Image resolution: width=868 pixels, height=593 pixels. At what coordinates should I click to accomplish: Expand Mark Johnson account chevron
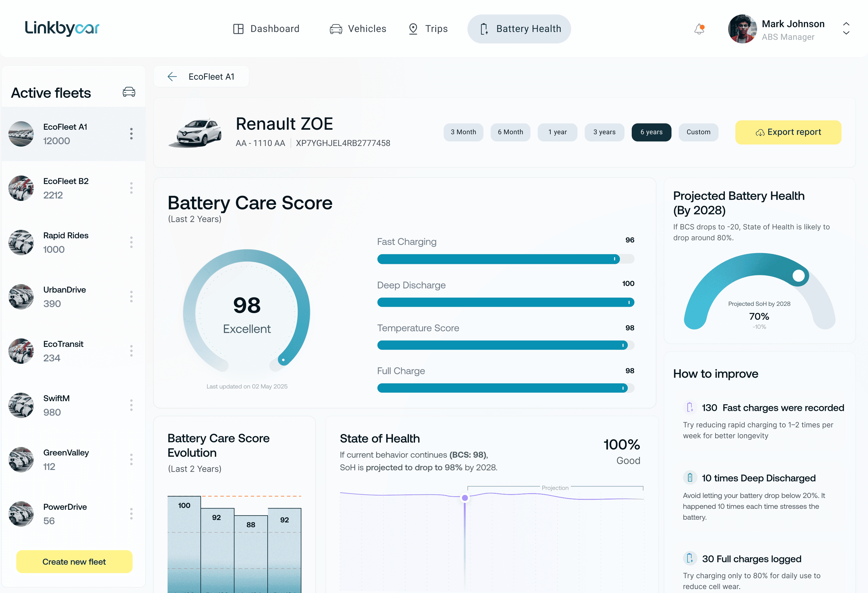(846, 28)
